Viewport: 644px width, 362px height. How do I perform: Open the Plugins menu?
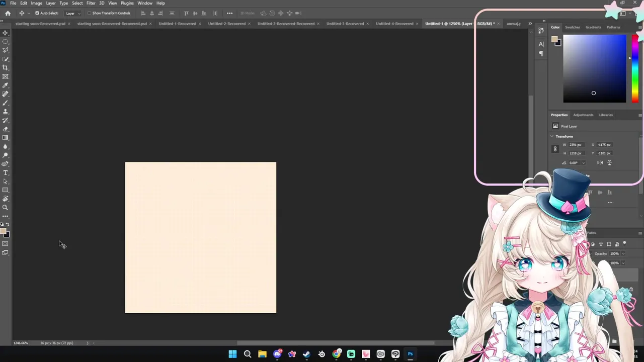[x=127, y=3]
